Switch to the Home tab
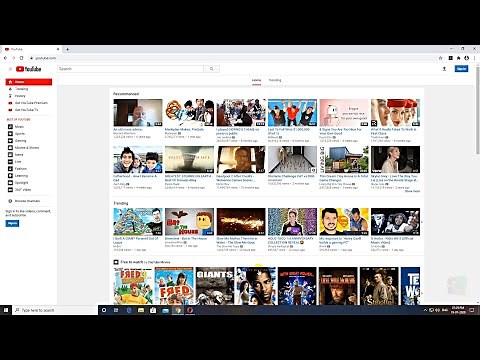 point(256,80)
